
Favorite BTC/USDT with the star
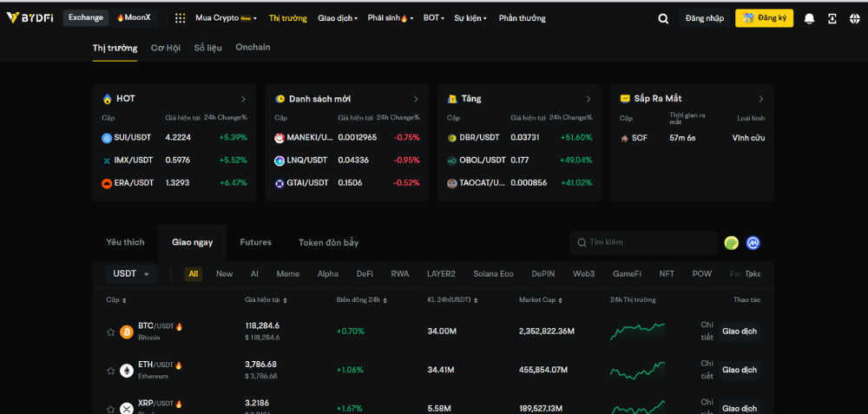tap(110, 332)
